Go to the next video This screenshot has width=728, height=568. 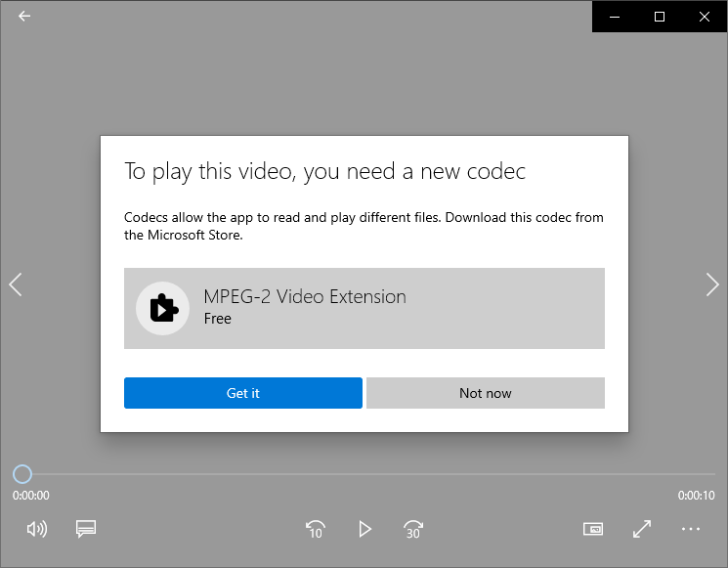coord(712,284)
